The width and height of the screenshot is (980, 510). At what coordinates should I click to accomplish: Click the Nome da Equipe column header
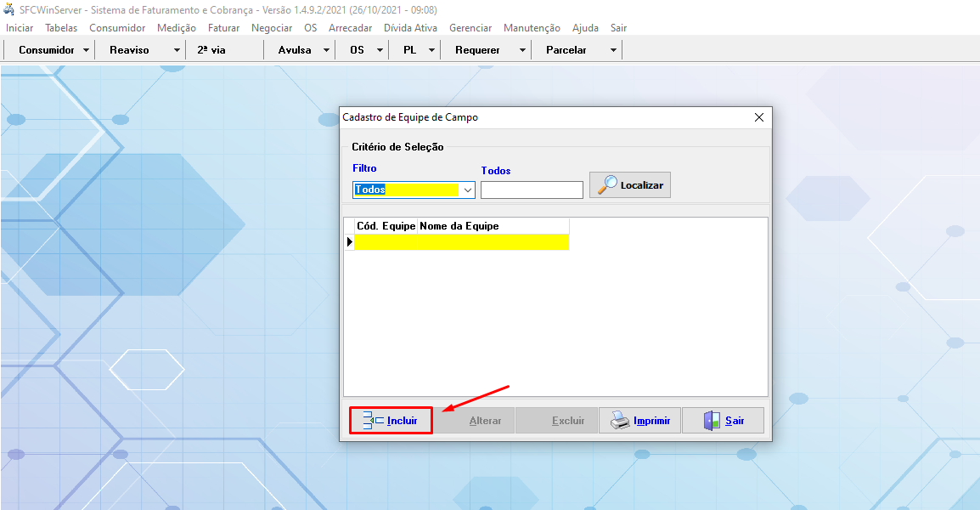click(x=493, y=226)
